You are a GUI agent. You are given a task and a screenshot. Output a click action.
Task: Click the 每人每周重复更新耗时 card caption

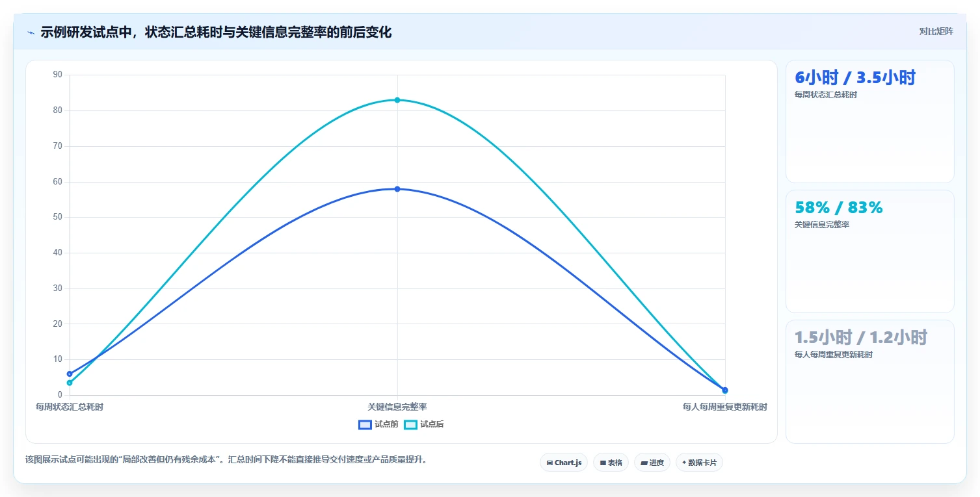[x=834, y=355]
